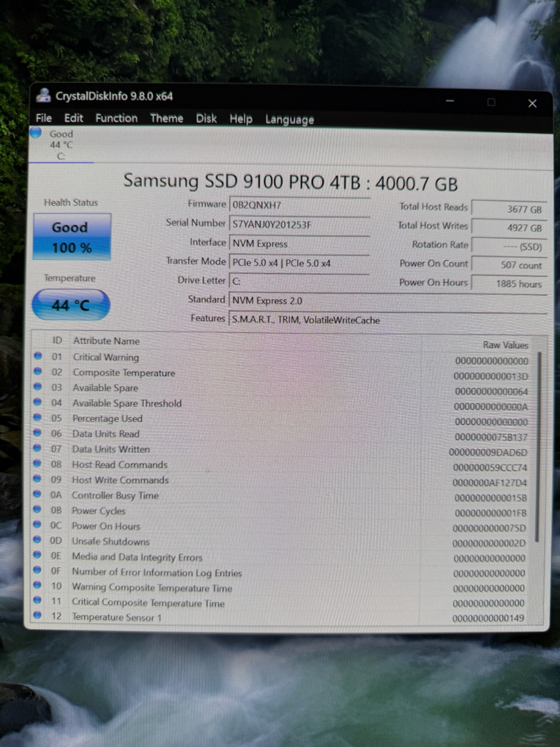Click the Power On Count value 507 count
The width and height of the screenshot is (560, 747).
tap(508, 265)
